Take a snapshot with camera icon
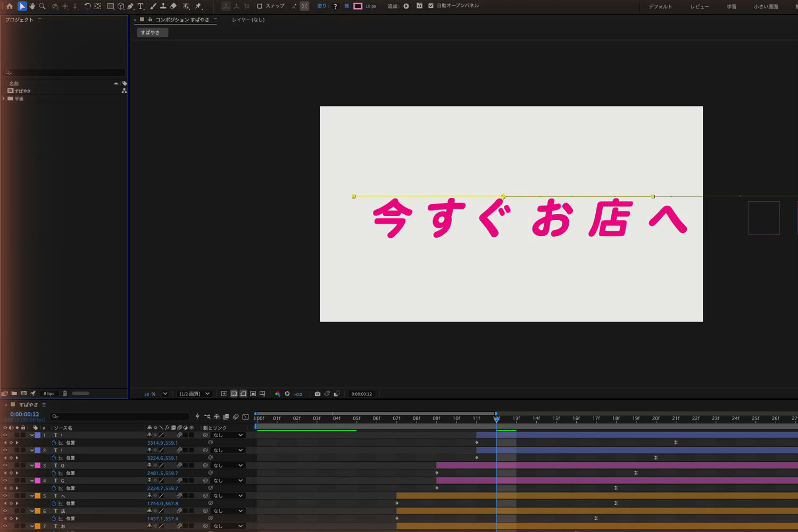 (318, 394)
